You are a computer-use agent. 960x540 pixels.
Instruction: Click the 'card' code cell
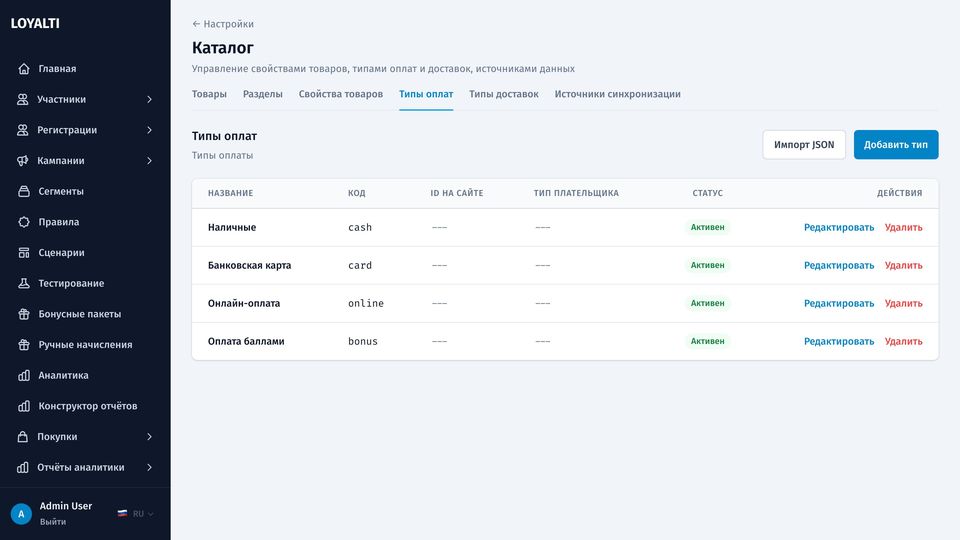tap(360, 265)
